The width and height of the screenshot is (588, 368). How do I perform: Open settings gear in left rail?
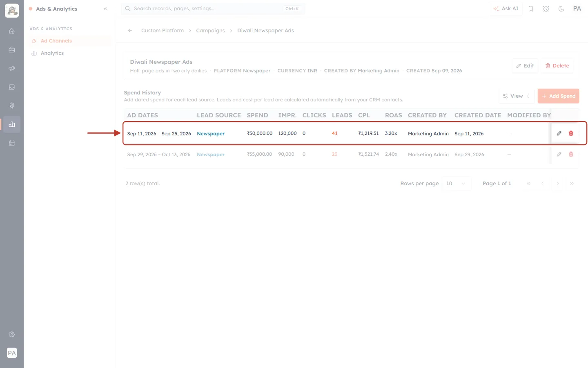(12, 334)
